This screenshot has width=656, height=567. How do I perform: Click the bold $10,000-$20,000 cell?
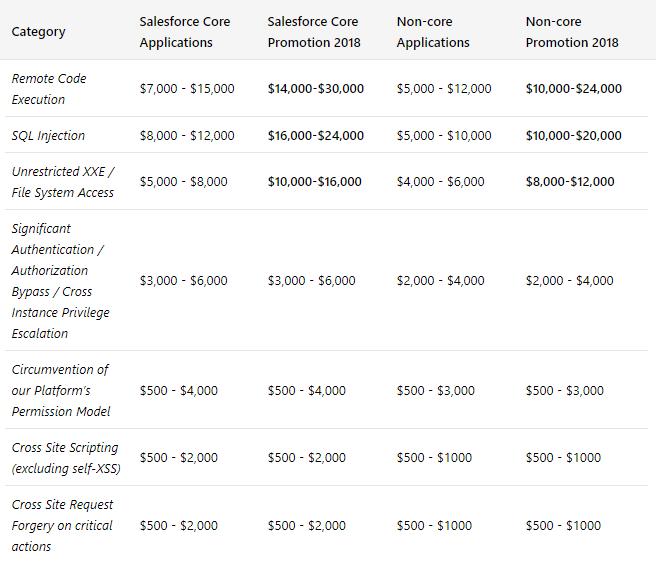tap(574, 135)
